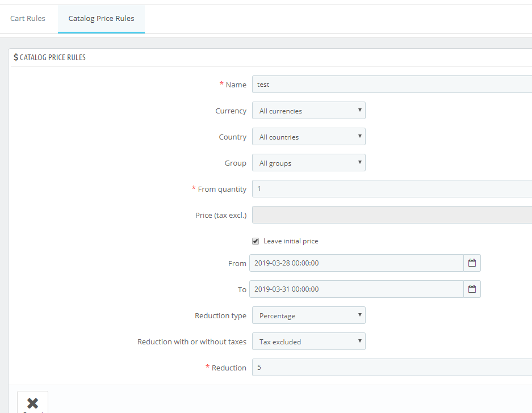Focus the From quantity input field

coord(392,189)
